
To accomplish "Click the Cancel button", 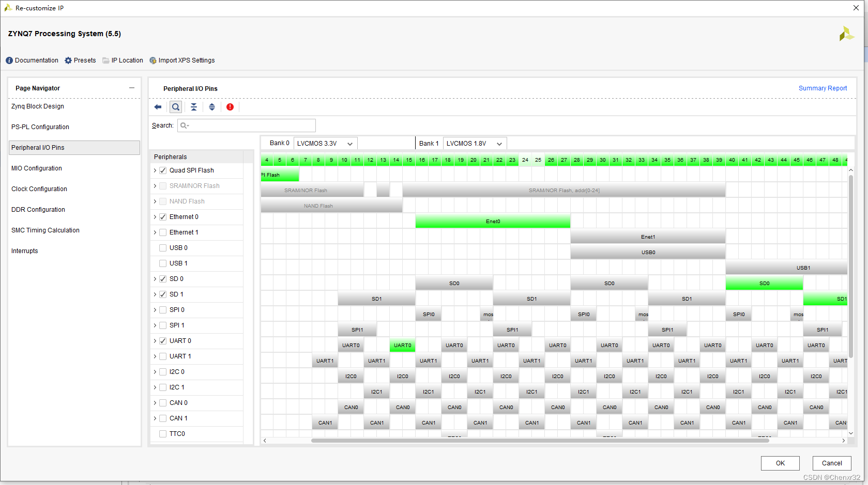I will pos(832,463).
